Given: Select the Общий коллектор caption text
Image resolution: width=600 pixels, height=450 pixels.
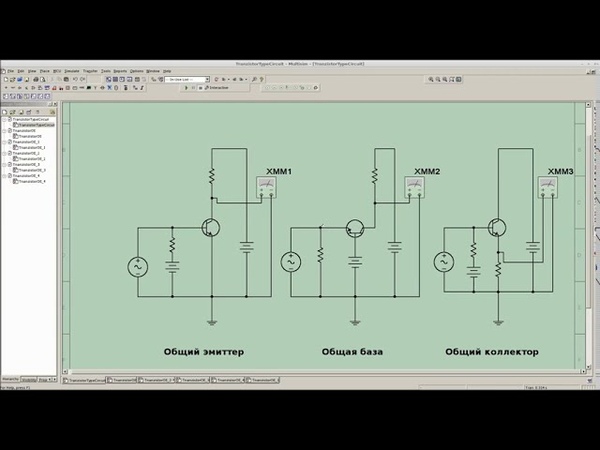Looking at the screenshot, I should (492, 352).
